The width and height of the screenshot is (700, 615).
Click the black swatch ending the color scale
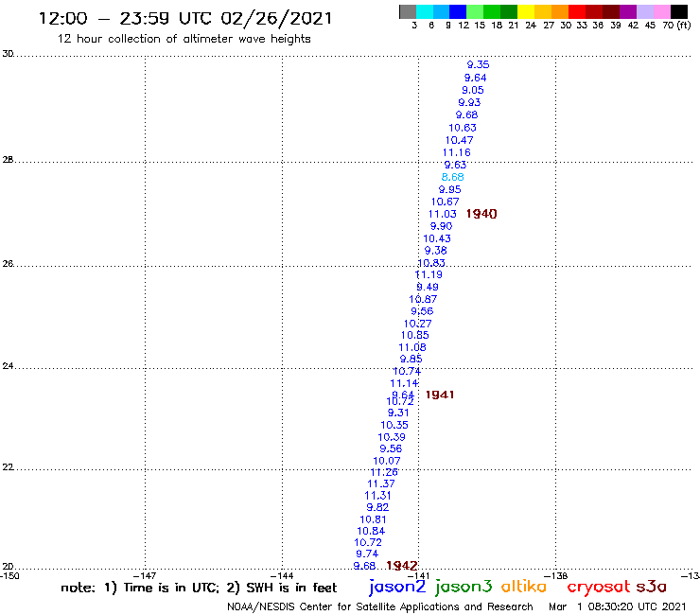click(x=678, y=11)
